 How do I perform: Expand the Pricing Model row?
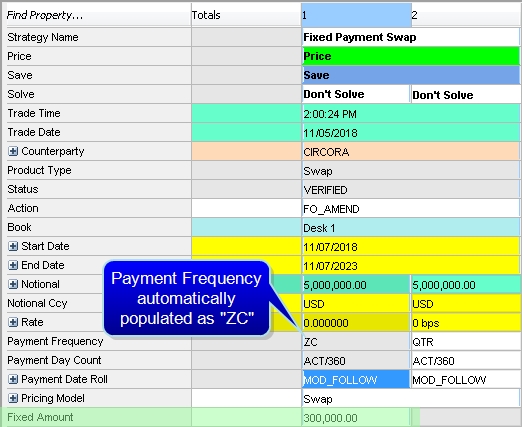click(13, 398)
